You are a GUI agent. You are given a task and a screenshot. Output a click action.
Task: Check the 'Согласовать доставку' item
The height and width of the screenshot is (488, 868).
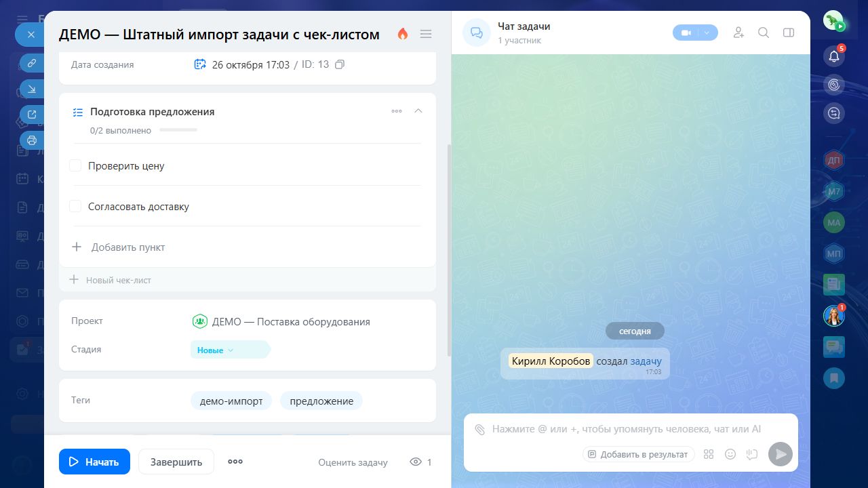pos(75,206)
